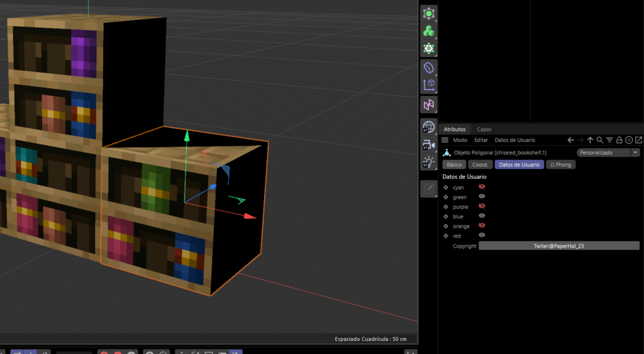Select the Coord. tab button
This screenshot has height=354, width=644.
[x=480, y=165]
